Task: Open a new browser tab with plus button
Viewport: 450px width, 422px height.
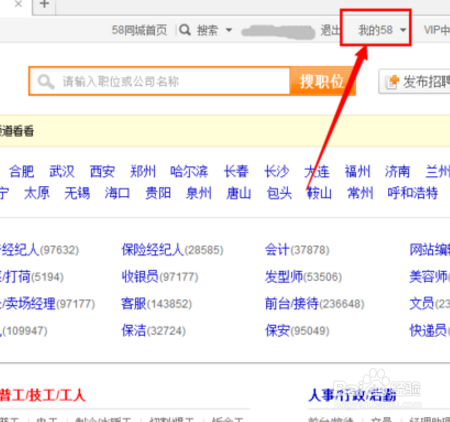Action: click(x=44, y=5)
